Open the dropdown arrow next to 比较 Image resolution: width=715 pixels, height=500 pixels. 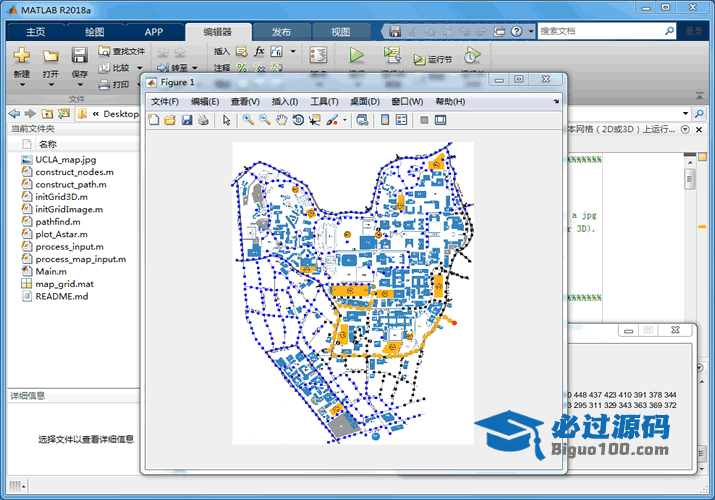point(140,68)
